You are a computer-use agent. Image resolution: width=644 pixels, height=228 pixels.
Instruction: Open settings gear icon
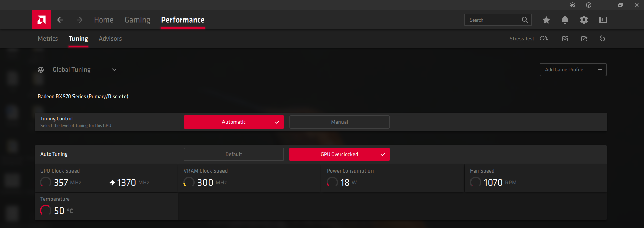pos(584,20)
